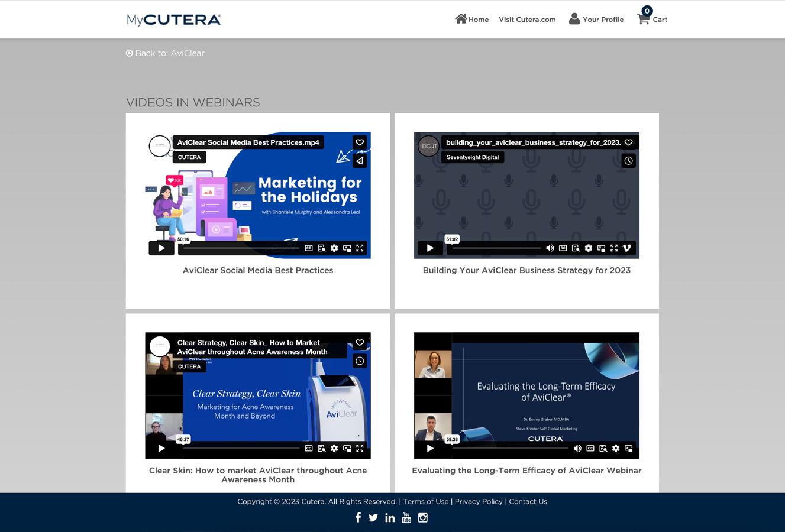Click caption 'AviClear Social Media Best Practices'

(258, 270)
